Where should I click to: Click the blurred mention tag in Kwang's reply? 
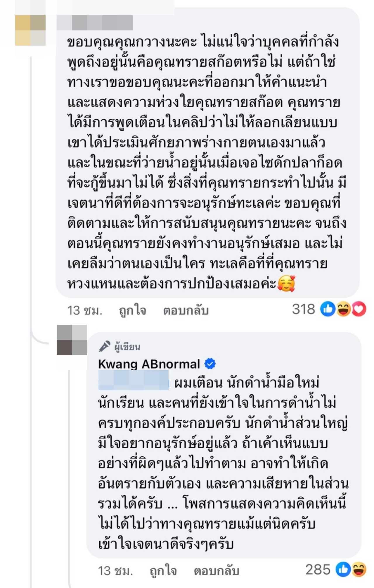pyautogui.click(x=134, y=380)
